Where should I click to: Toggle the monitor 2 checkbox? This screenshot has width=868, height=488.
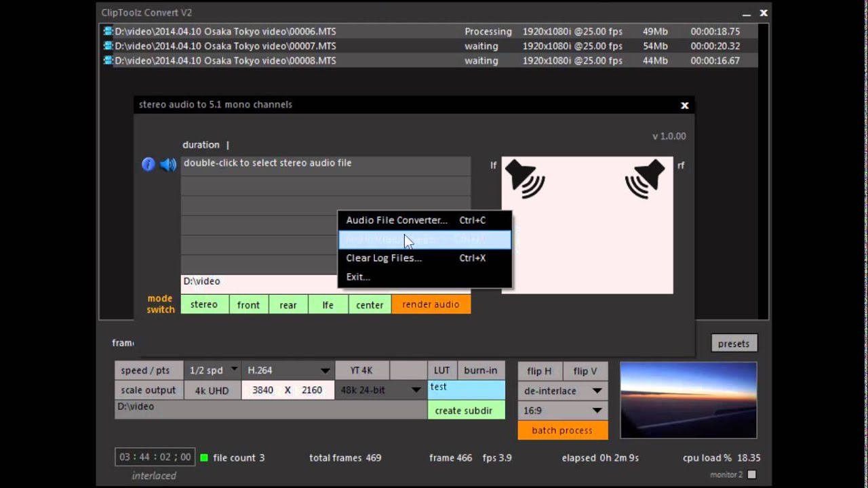coord(751,474)
